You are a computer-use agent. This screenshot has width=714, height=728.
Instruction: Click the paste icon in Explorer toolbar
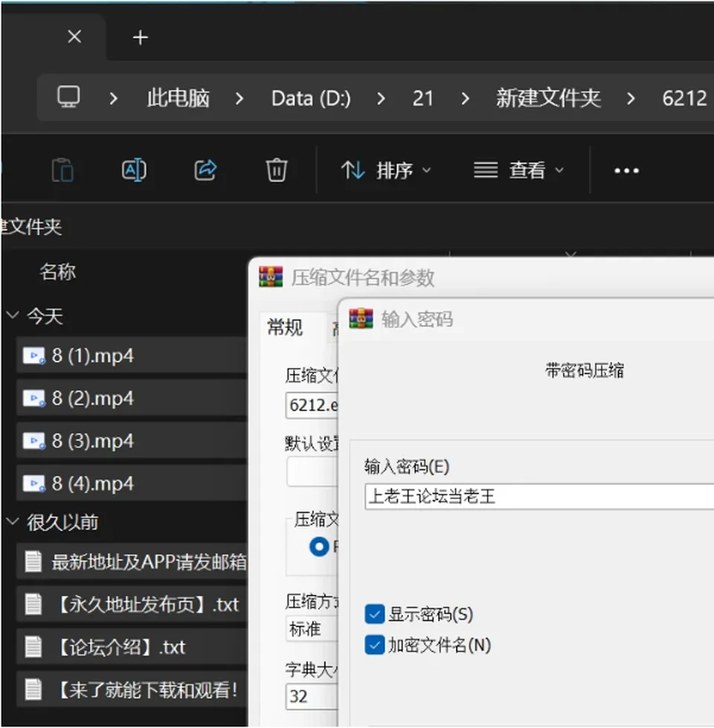[x=62, y=170]
